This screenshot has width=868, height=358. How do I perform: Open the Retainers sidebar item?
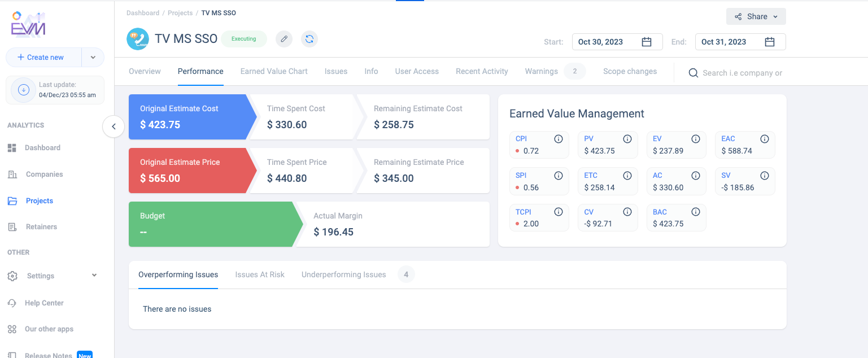[41, 227]
